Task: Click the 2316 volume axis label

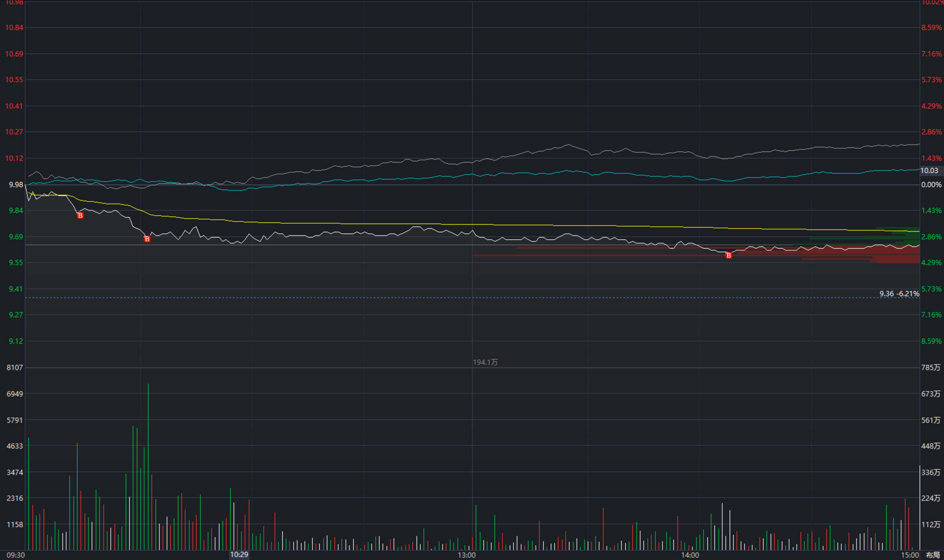Action: point(15,498)
